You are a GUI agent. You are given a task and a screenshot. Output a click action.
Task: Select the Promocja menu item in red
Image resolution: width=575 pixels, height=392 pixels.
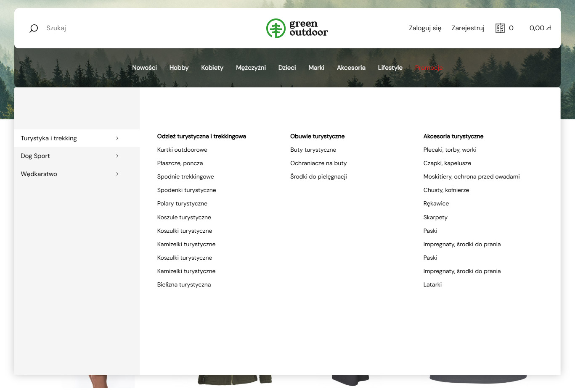coord(428,68)
